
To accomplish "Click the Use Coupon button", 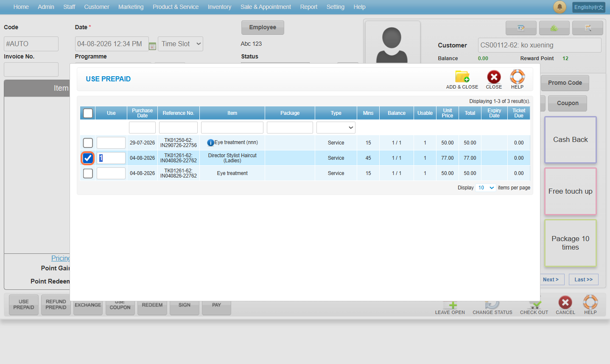I will click(120, 308).
